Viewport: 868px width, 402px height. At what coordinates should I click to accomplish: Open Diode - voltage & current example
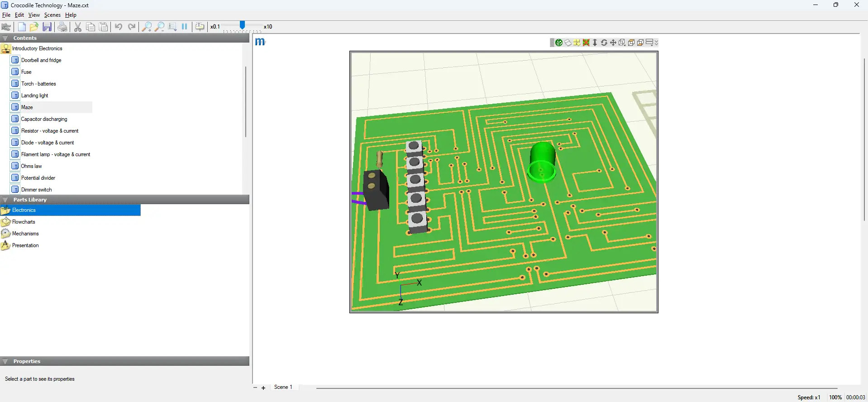[43, 143]
